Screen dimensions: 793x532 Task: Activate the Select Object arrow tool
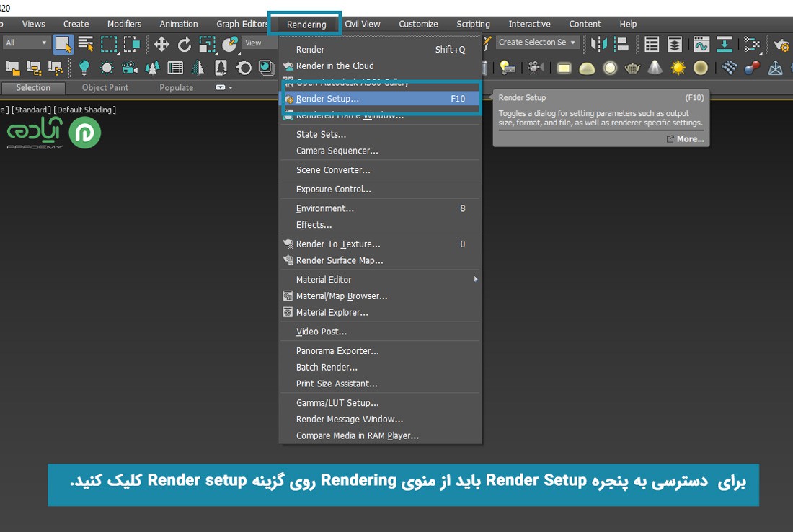(x=63, y=45)
